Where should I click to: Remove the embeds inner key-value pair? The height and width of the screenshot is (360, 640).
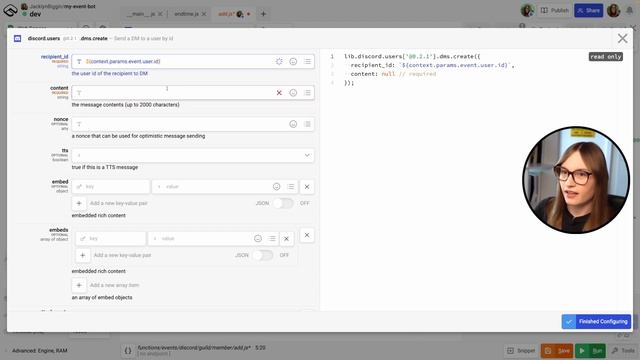coord(287,238)
